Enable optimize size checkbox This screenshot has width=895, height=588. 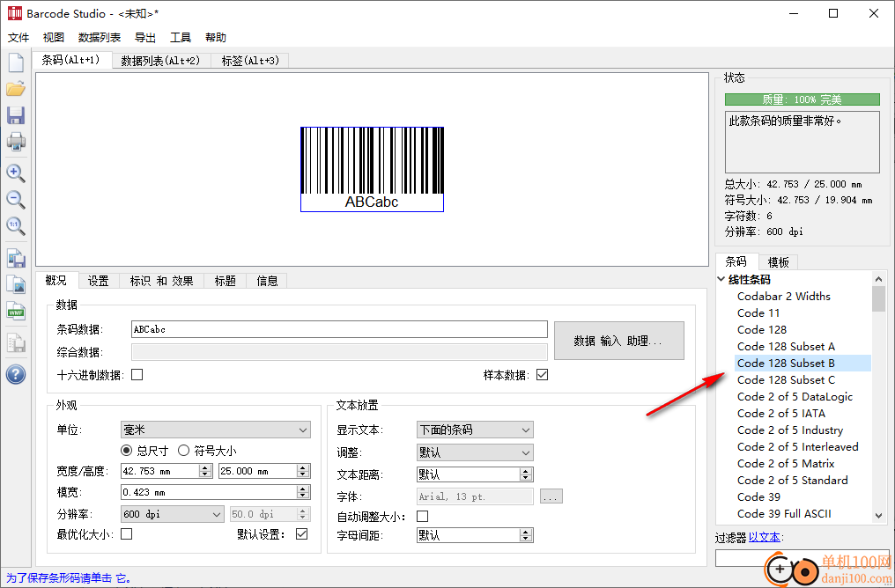pos(127,533)
